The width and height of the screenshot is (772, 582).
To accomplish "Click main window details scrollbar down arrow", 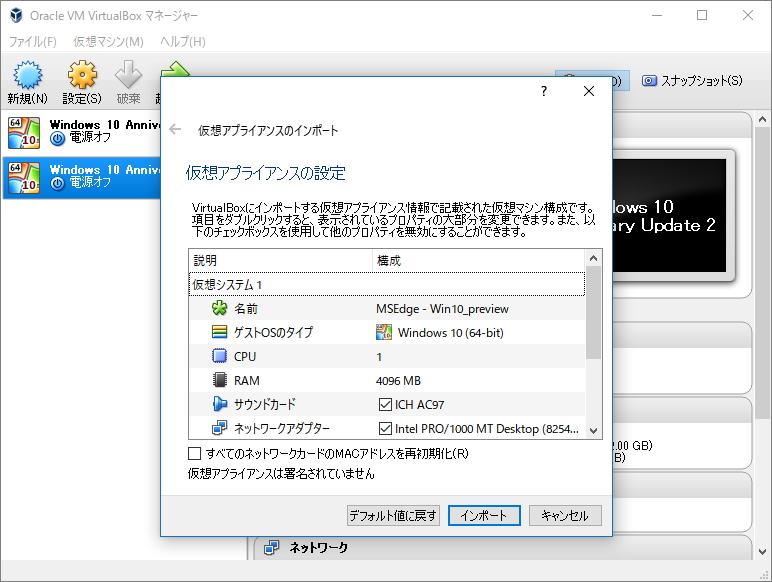I will tap(762, 551).
